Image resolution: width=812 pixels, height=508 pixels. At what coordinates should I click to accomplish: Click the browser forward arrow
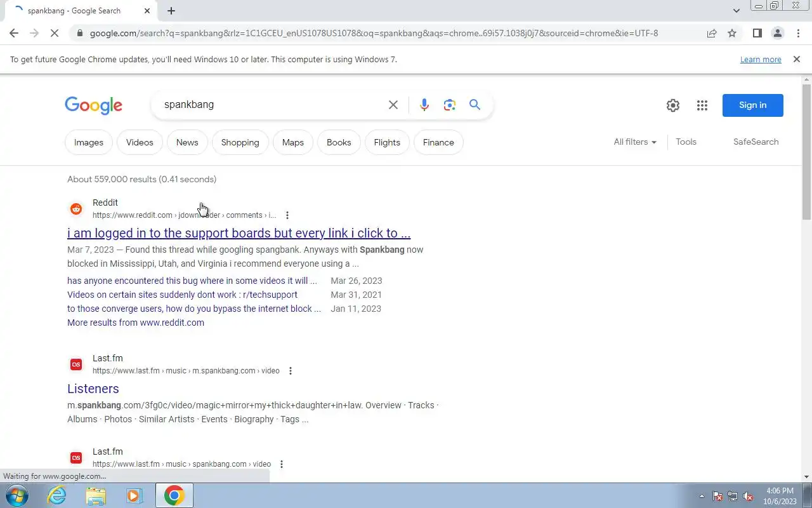tap(34, 33)
